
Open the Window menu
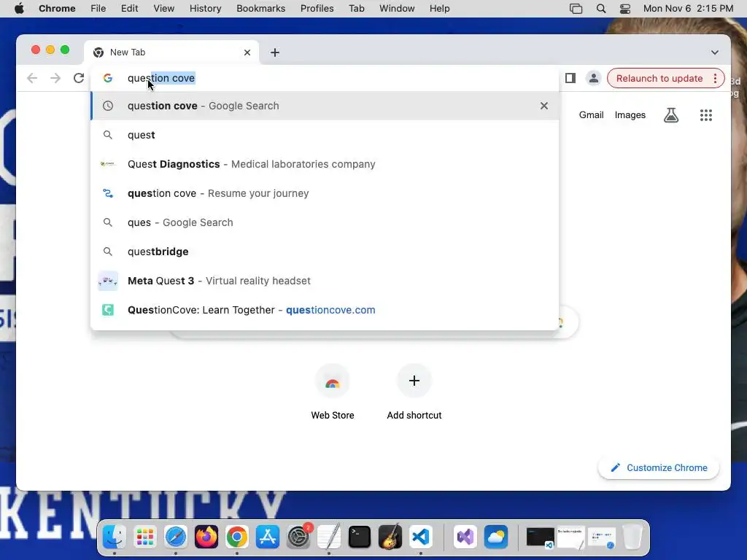pyautogui.click(x=397, y=9)
